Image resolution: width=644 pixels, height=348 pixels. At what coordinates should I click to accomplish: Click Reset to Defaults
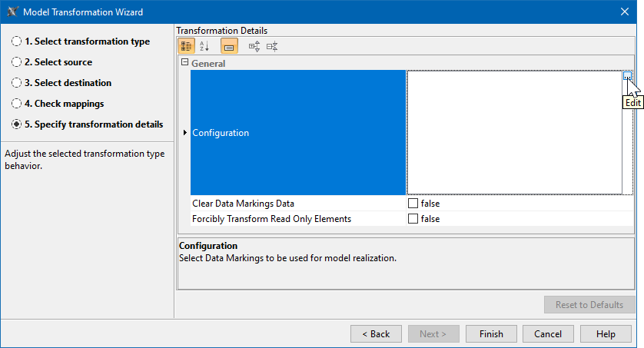point(589,305)
